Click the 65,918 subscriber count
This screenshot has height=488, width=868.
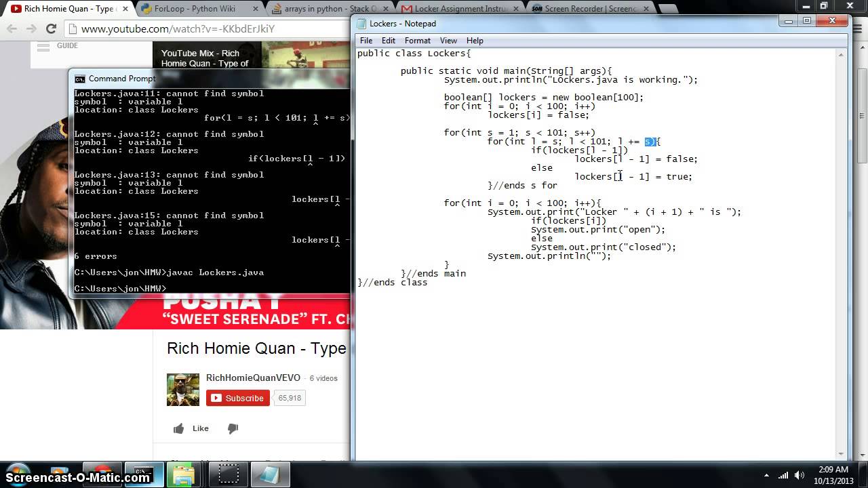[x=290, y=398]
